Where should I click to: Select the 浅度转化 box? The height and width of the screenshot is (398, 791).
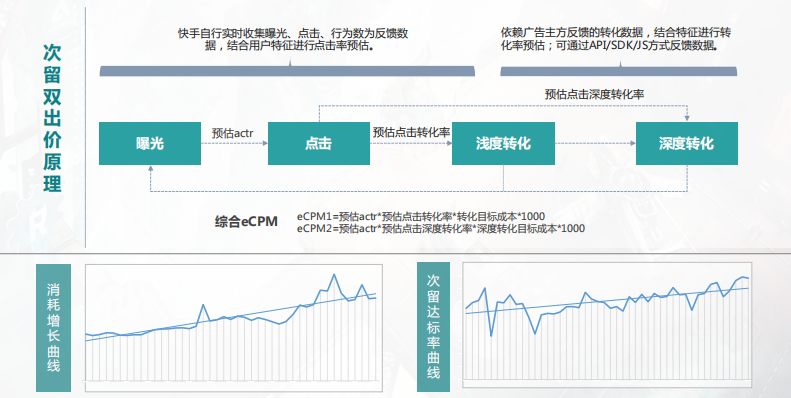point(503,143)
